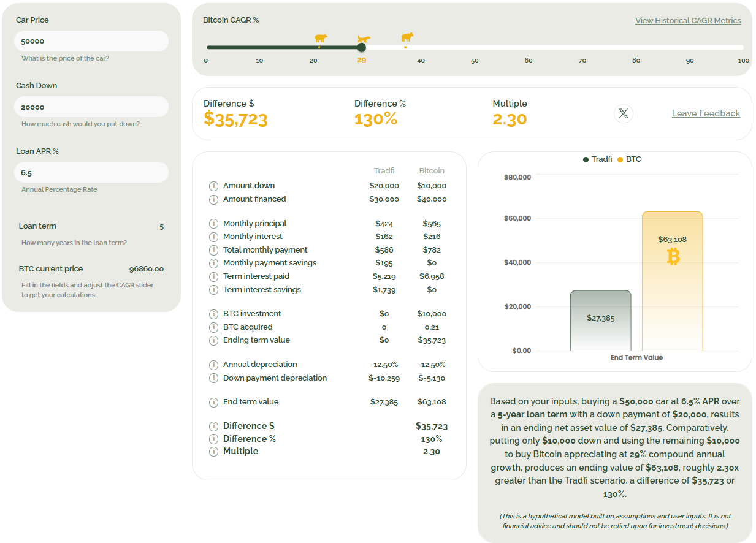The width and height of the screenshot is (756, 543).
Task: Open info icon for Difference % row
Action: [213, 439]
